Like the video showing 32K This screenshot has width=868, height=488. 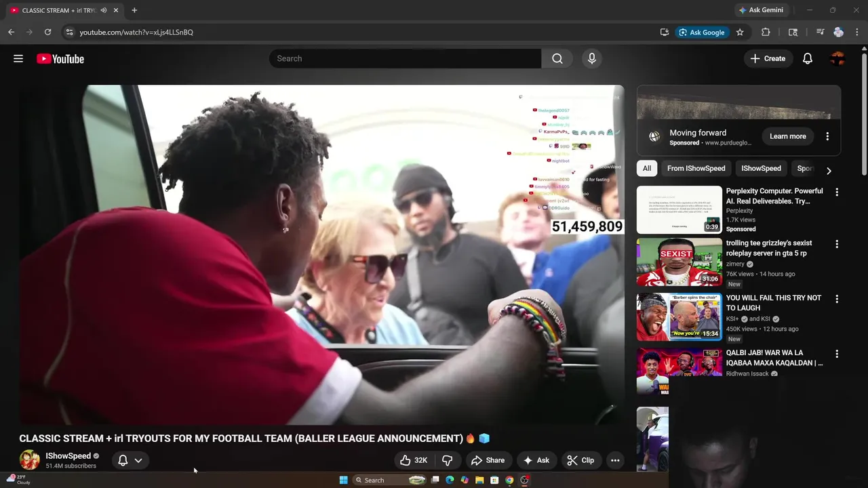click(414, 460)
